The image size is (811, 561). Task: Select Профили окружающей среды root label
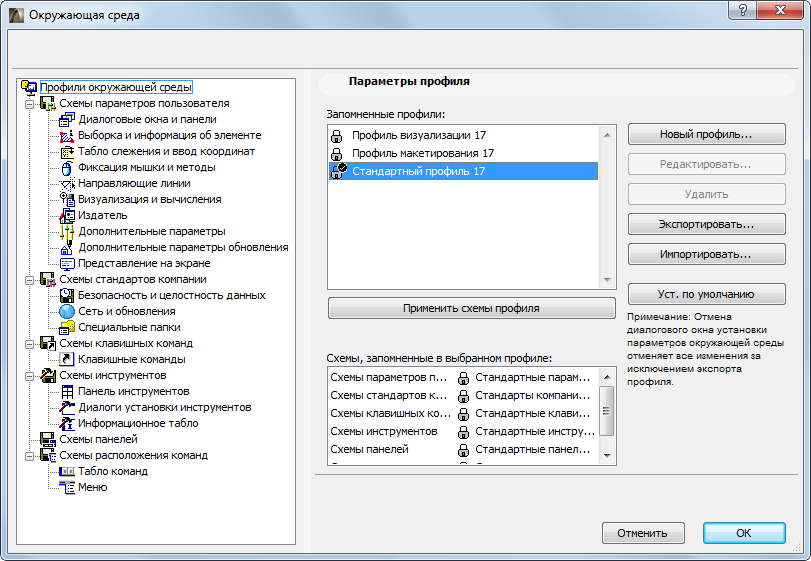pyautogui.click(x=116, y=87)
